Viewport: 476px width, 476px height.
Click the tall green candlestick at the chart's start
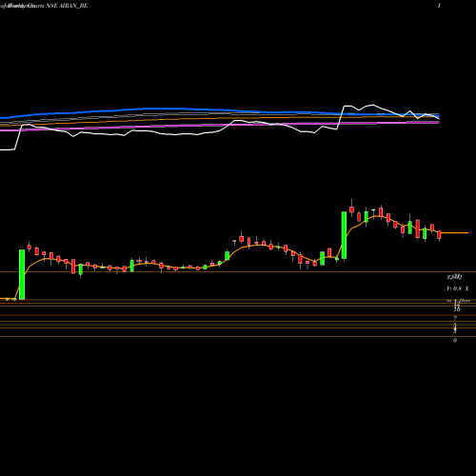pyautogui.click(x=22, y=274)
